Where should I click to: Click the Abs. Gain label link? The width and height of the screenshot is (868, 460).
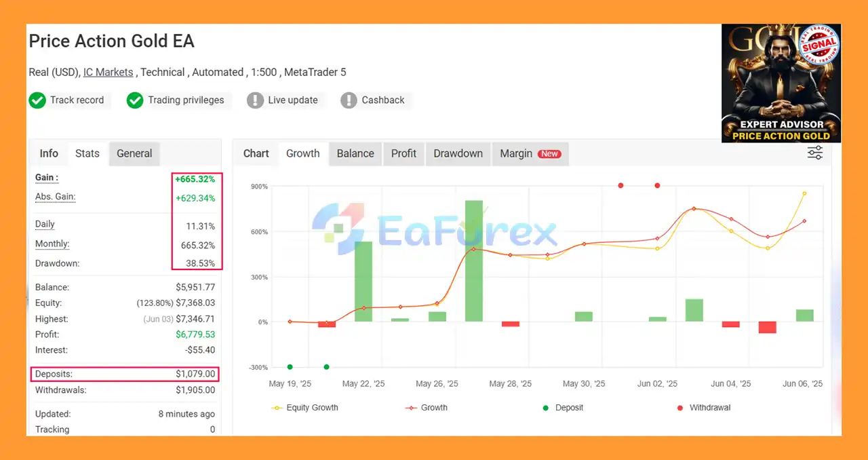55,197
